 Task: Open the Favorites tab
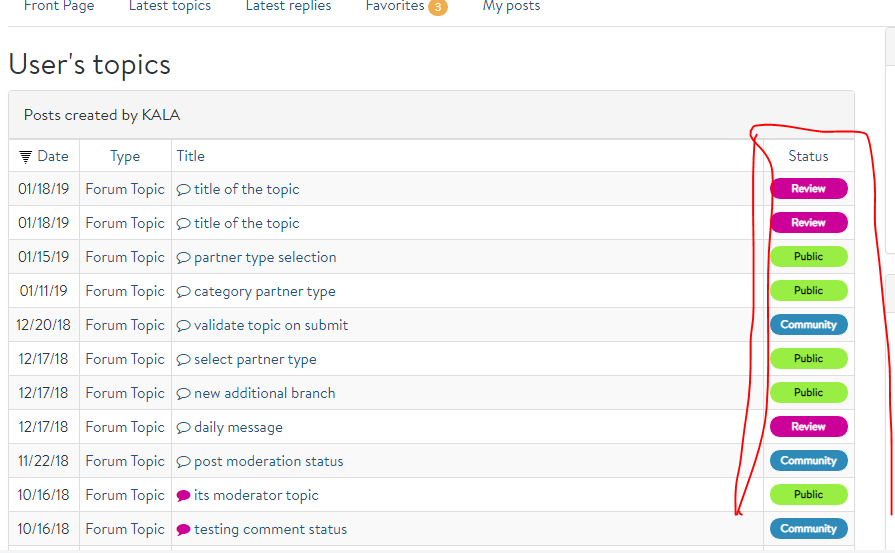(x=395, y=6)
